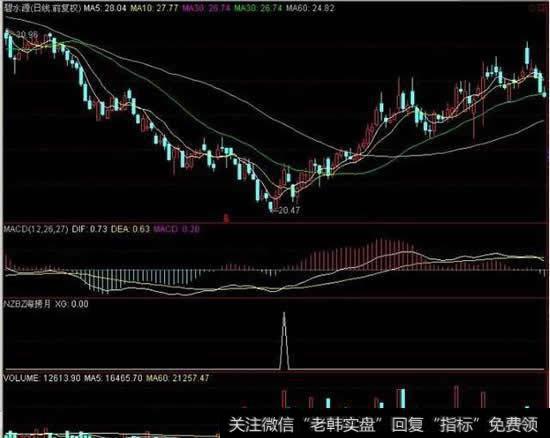Select the DEA: 0.63 value
This screenshot has height=438, width=550.
[x=130, y=229]
